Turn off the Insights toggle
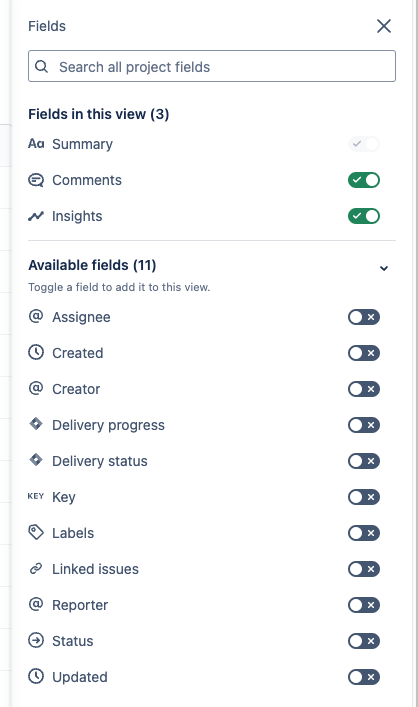Viewport: 418px width, 707px height. pos(364,216)
